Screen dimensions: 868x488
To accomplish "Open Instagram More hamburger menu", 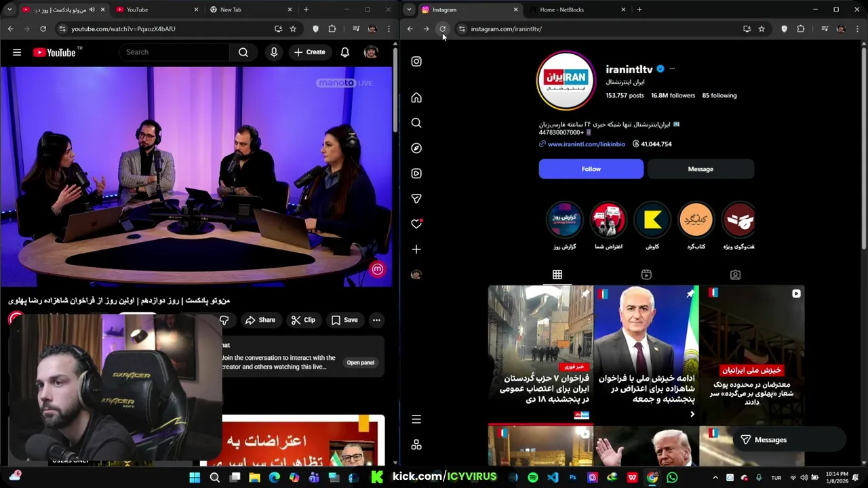I will (x=416, y=419).
